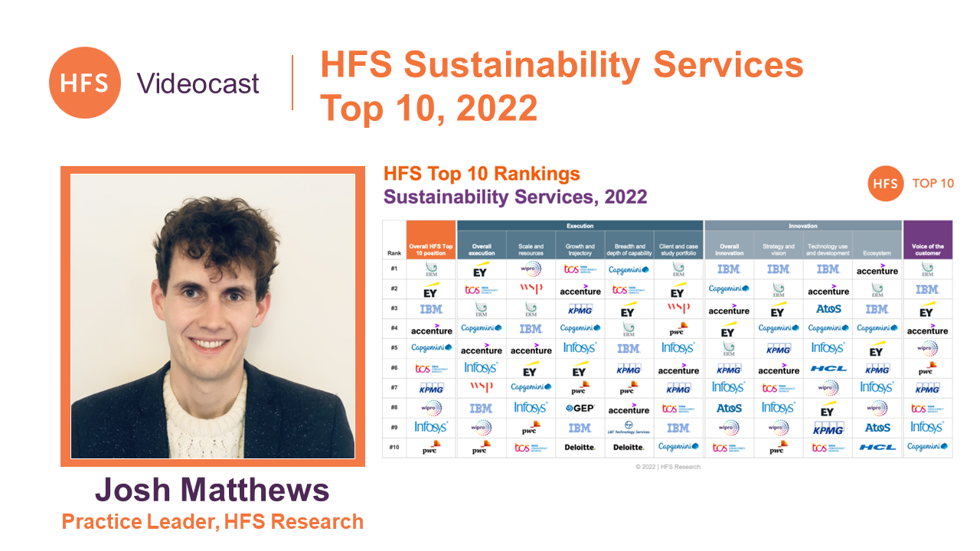The image size is (980, 551).
Task: Click the orange HFS circle logo beside Videocast
Action: coord(85,83)
